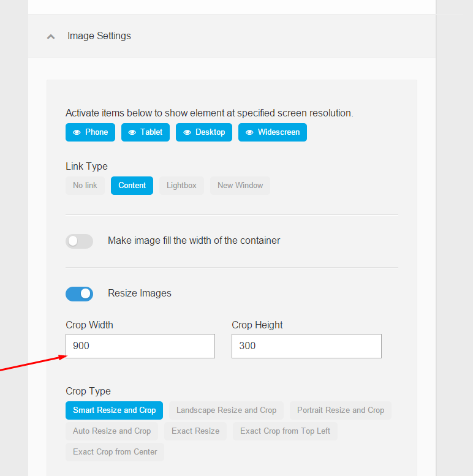Select Landscape Resize and Crop
Viewport: 473px width, 476px height.
point(227,410)
